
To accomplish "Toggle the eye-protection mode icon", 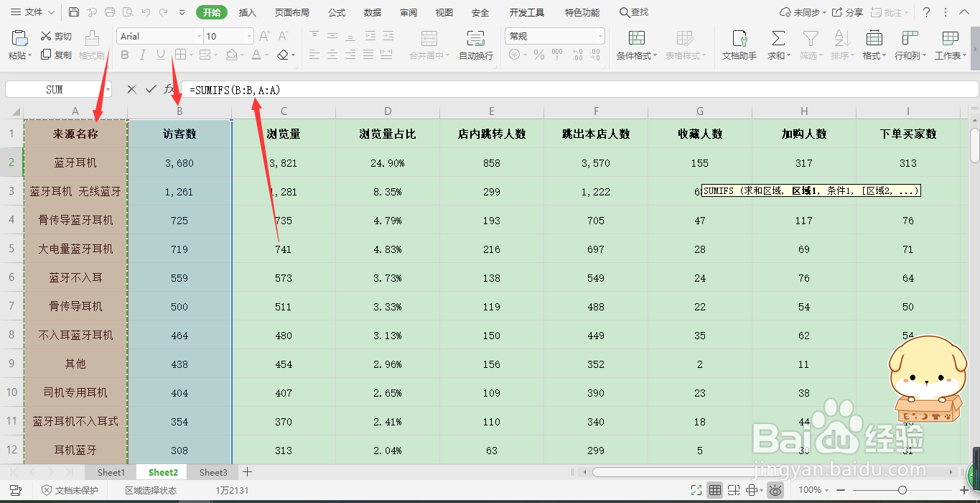I will pos(775,489).
